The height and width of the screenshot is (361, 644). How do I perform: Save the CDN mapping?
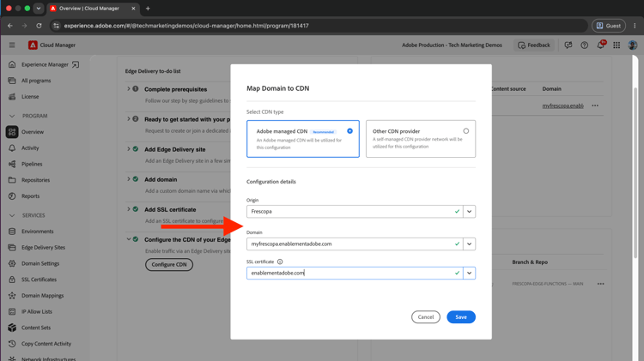[x=461, y=317]
